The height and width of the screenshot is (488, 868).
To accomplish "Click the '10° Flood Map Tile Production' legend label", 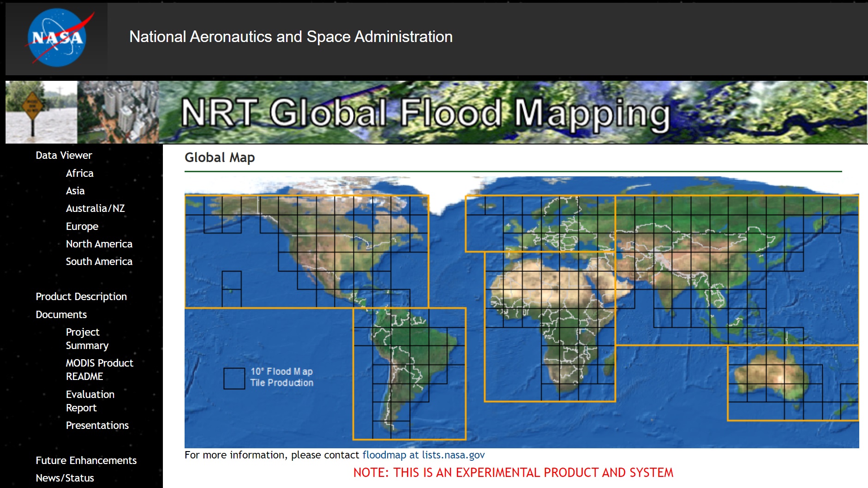I will pyautogui.click(x=281, y=377).
